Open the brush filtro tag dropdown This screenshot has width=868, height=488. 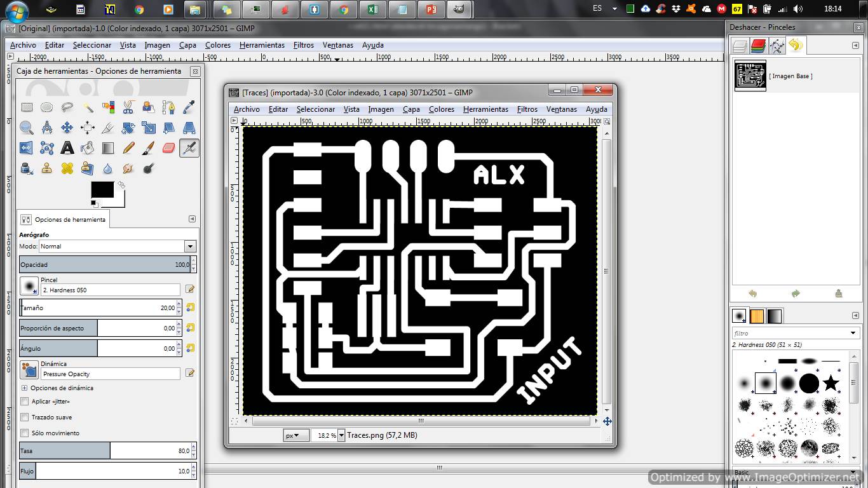point(853,333)
